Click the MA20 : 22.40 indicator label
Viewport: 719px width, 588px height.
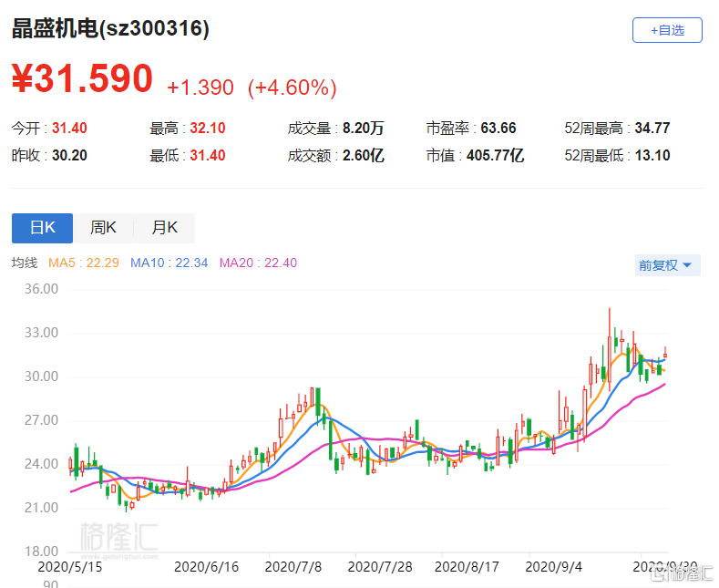point(258,263)
